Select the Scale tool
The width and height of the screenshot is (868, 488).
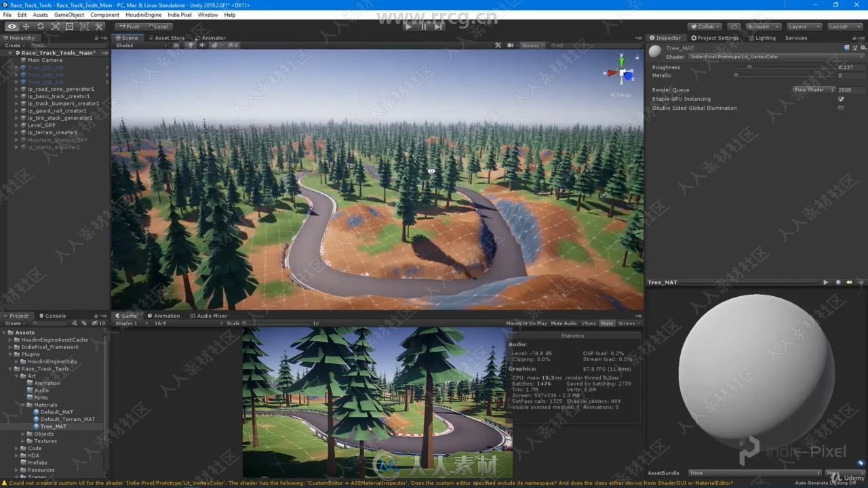coord(55,26)
